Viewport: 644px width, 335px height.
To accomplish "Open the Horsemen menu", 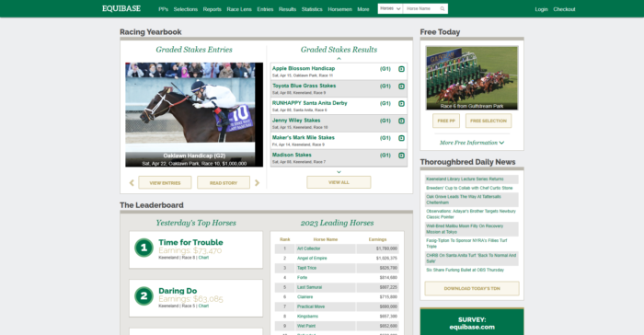I will (339, 9).
